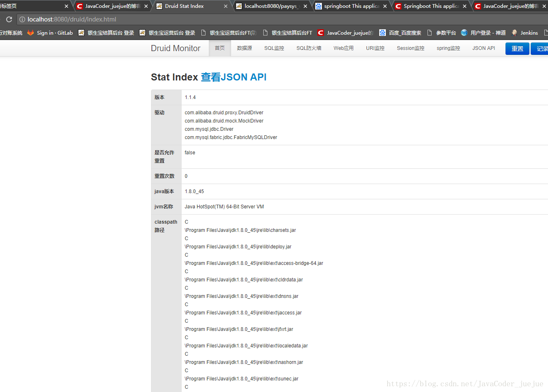The width and height of the screenshot is (548, 392).
Task: Click the 重置次数 row label
Action: (164, 176)
